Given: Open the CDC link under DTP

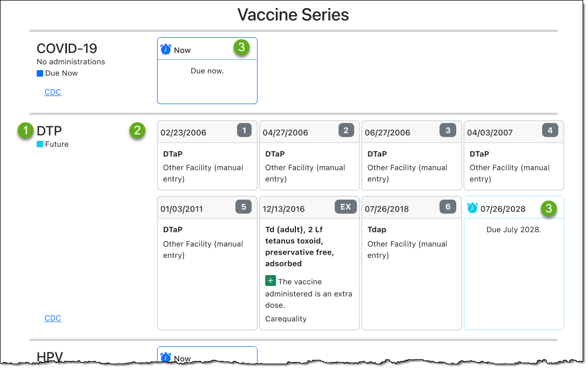Looking at the screenshot, I should tap(53, 318).
